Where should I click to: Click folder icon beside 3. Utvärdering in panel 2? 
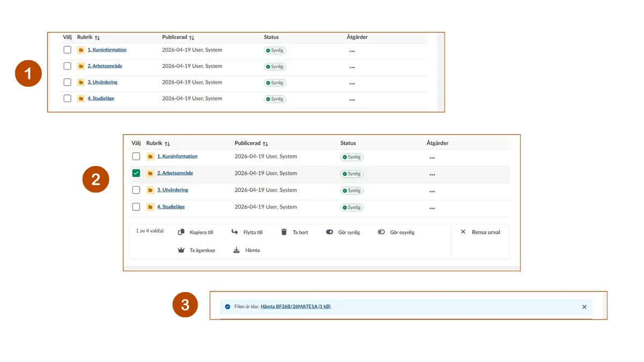pyautogui.click(x=150, y=190)
